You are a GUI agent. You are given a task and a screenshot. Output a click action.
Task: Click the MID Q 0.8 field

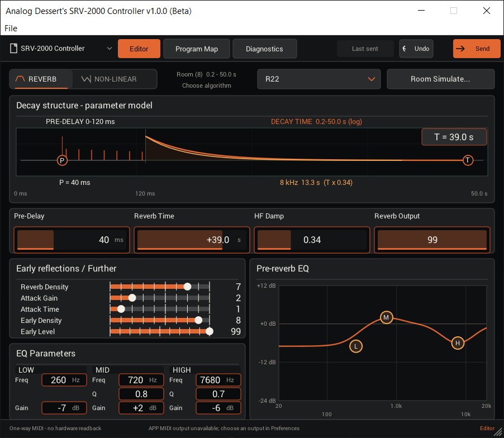pyautogui.click(x=141, y=394)
